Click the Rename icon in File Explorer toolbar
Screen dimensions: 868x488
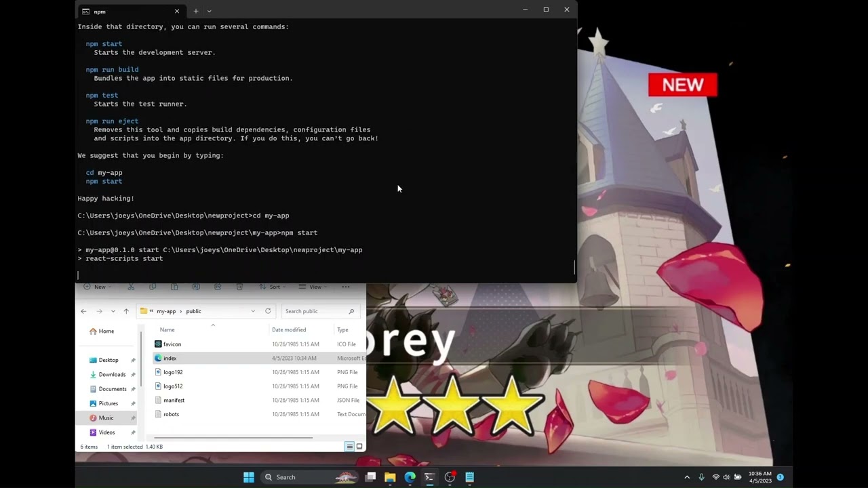pos(196,287)
